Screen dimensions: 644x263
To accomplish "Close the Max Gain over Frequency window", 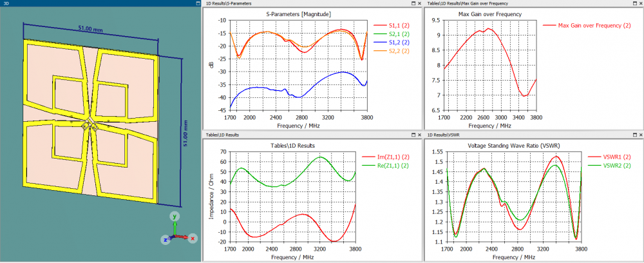I will [640, 3].
